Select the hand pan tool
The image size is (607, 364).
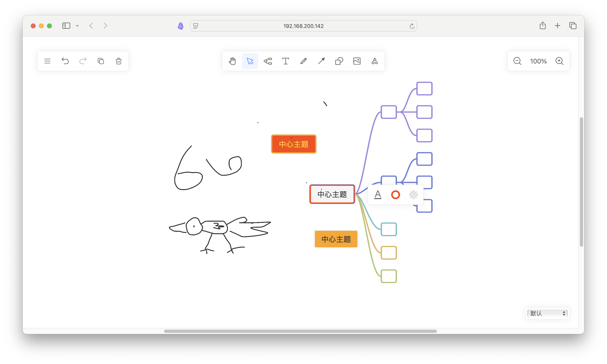(232, 61)
